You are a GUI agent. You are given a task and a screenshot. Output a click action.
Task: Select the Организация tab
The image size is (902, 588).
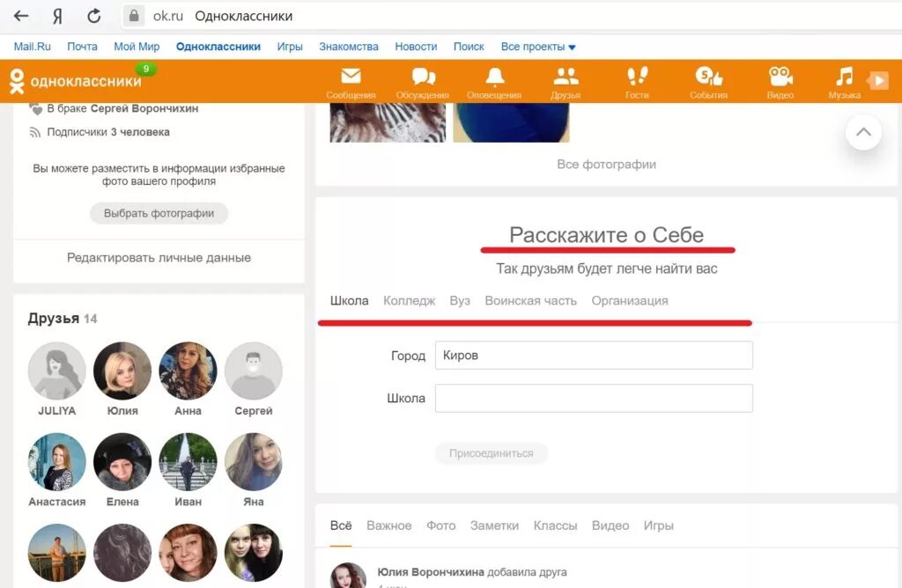(630, 301)
